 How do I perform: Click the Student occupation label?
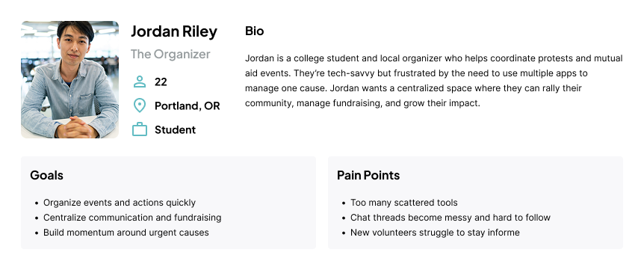point(175,129)
